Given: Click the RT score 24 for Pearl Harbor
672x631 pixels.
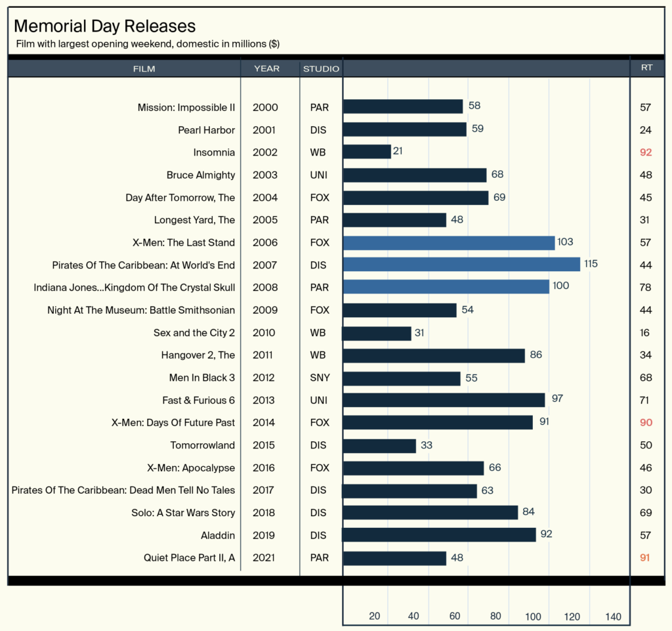Looking at the screenshot, I should point(646,130).
